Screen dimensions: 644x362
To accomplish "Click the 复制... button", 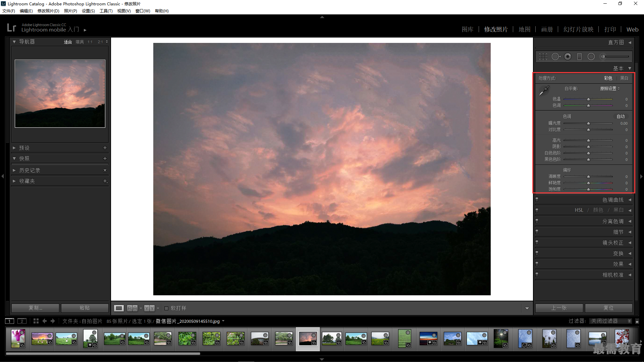I will (36, 308).
